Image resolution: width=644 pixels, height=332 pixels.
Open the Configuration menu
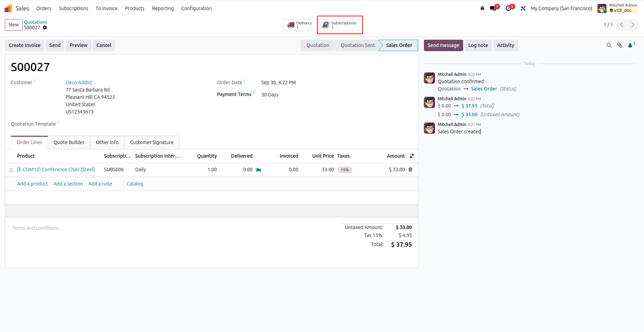(196, 8)
